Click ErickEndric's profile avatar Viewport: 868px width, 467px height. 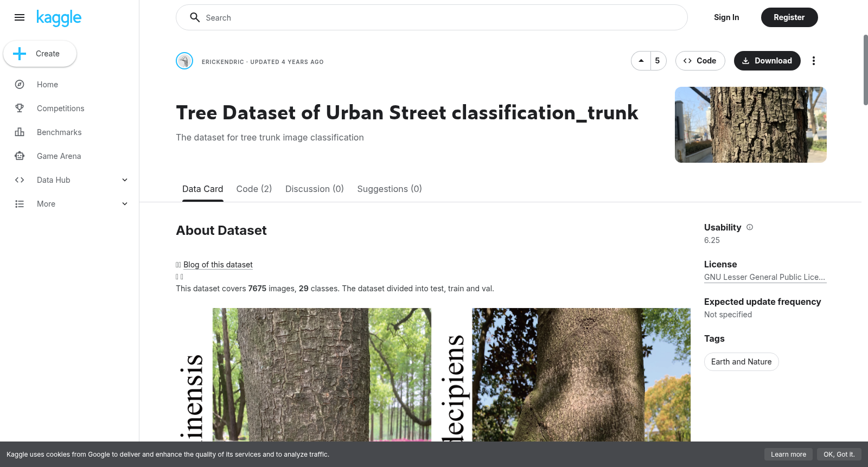[184, 61]
